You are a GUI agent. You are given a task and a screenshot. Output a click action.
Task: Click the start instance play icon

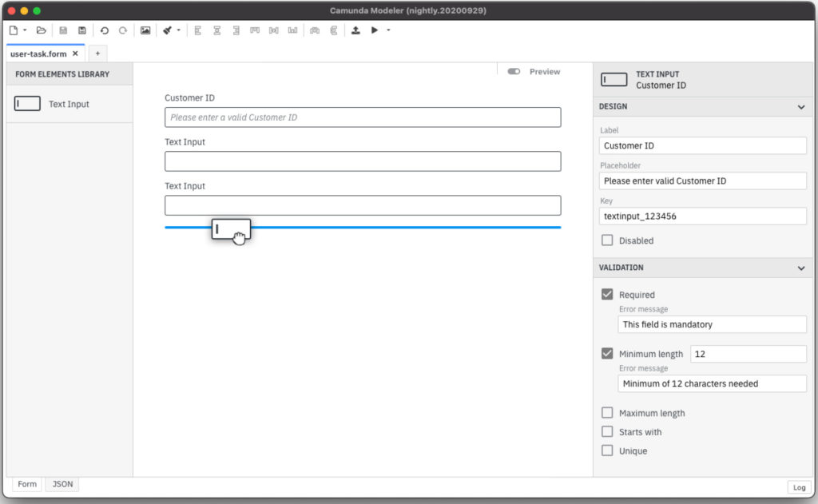click(x=375, y=30)
